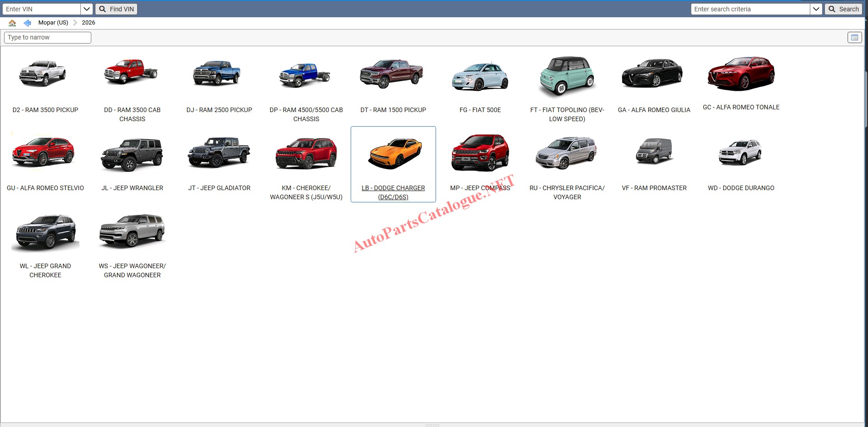Focus the Enter search criteria field

pos(750,9)
